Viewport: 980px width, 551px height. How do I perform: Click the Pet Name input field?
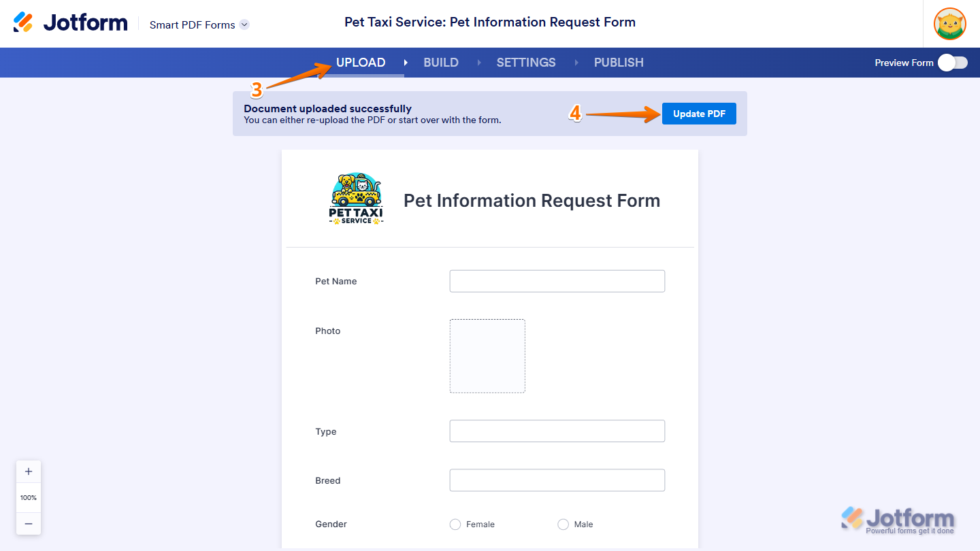point(557,281)
